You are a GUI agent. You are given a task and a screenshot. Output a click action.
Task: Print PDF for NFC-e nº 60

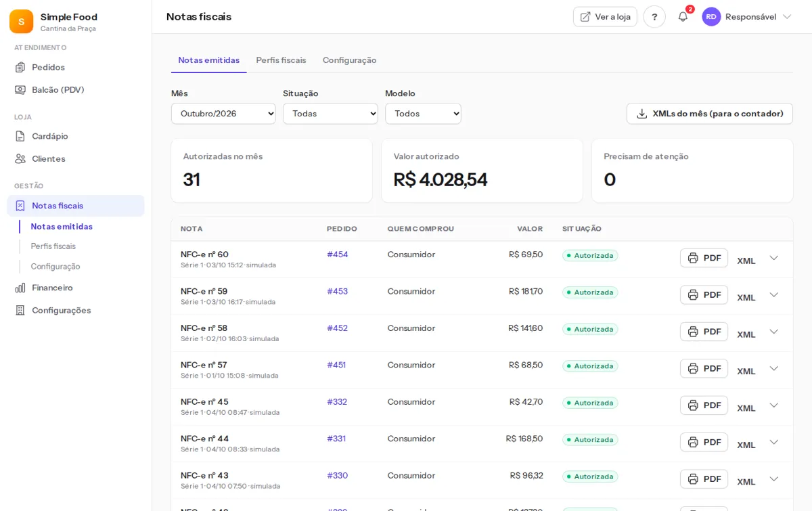click(704, 258)
